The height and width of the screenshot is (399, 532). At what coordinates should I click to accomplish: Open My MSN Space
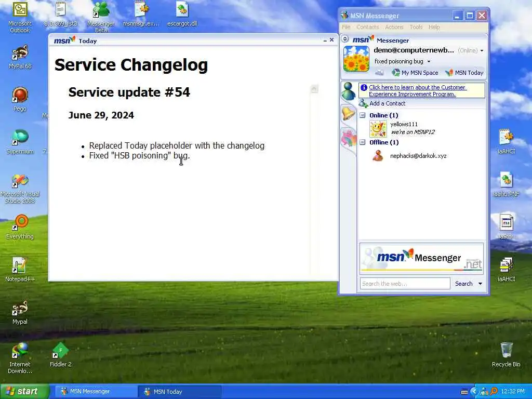(415, 73)
